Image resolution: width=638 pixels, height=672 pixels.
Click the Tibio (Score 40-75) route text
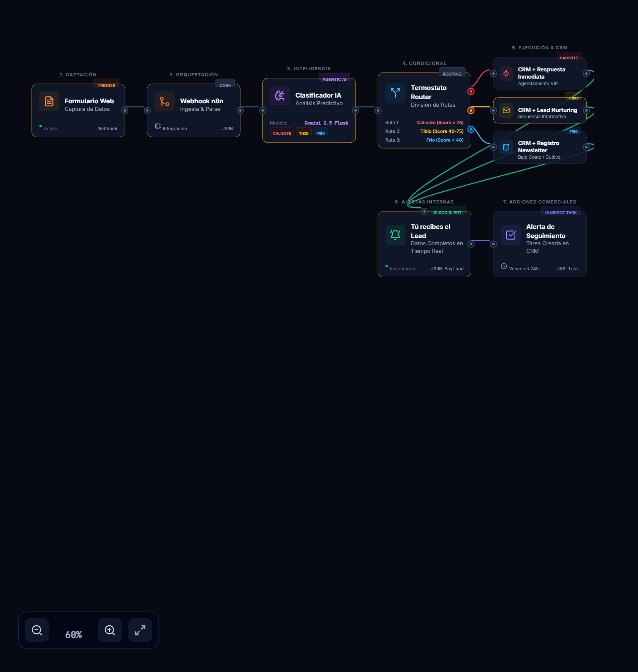point(442,131)
